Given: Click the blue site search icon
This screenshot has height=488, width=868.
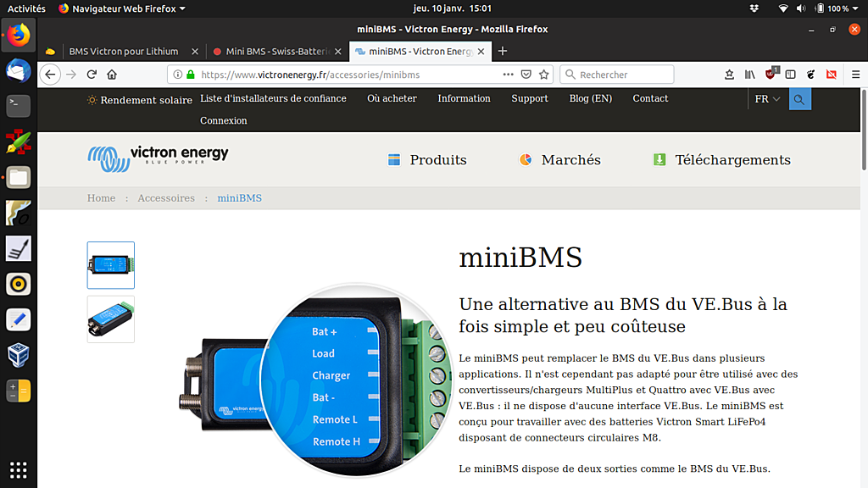Looking at the screenshot, I should click(799, 99).
